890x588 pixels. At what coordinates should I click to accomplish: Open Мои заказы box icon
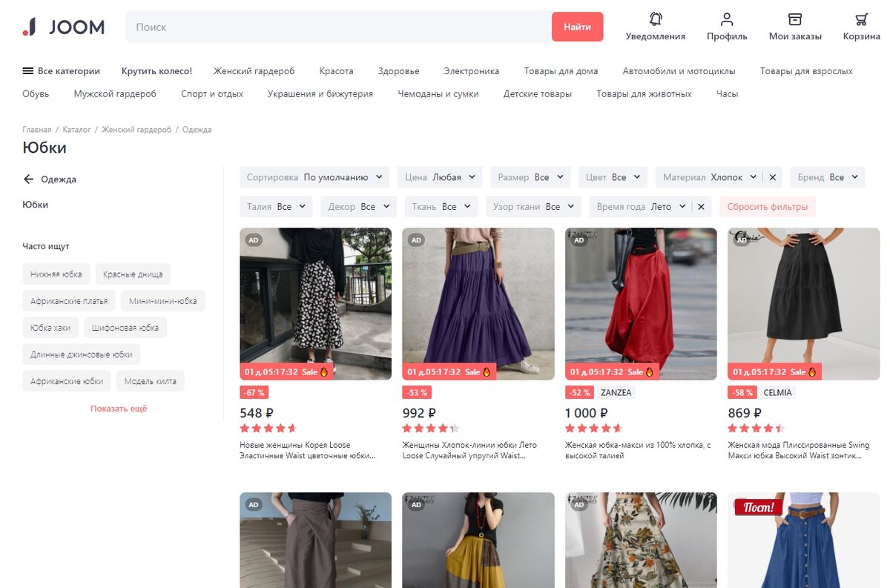pyautogui.click(x=795, y=19)
